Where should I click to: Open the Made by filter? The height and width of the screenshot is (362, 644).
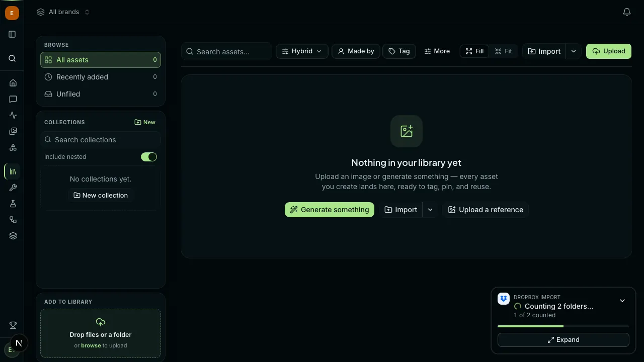click(356, 51)
